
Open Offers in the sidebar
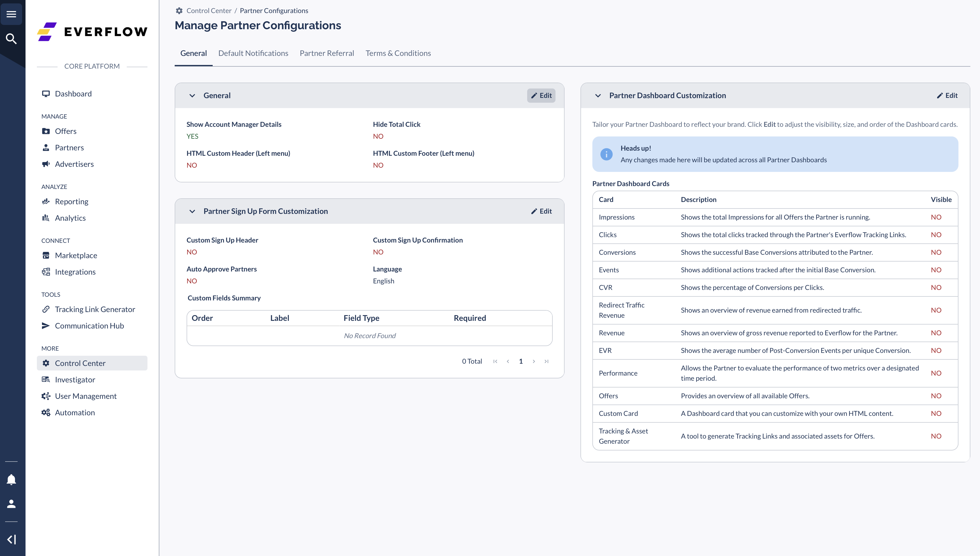pos(92,131)
